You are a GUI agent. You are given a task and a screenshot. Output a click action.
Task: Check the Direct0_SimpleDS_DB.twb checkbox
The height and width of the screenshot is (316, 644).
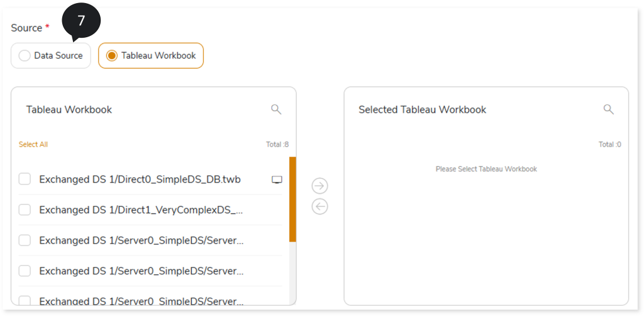point(25,179)
